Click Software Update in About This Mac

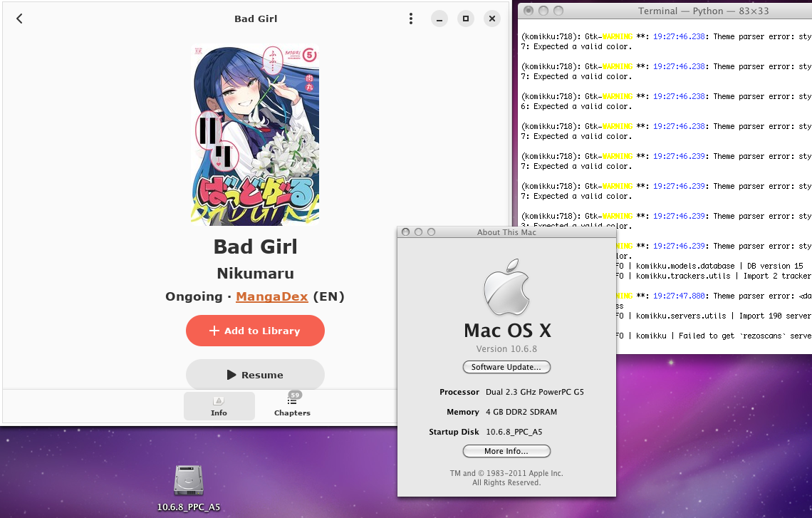(506, 367)
